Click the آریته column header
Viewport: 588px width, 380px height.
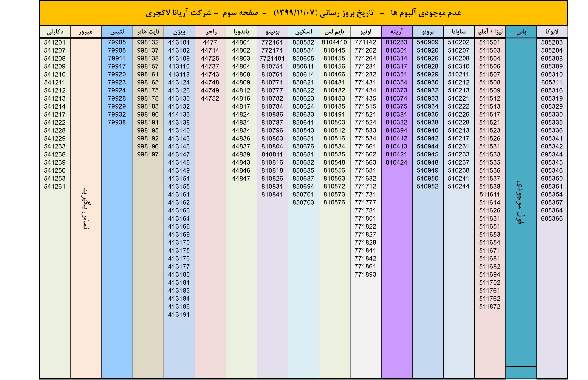point(396,32)
